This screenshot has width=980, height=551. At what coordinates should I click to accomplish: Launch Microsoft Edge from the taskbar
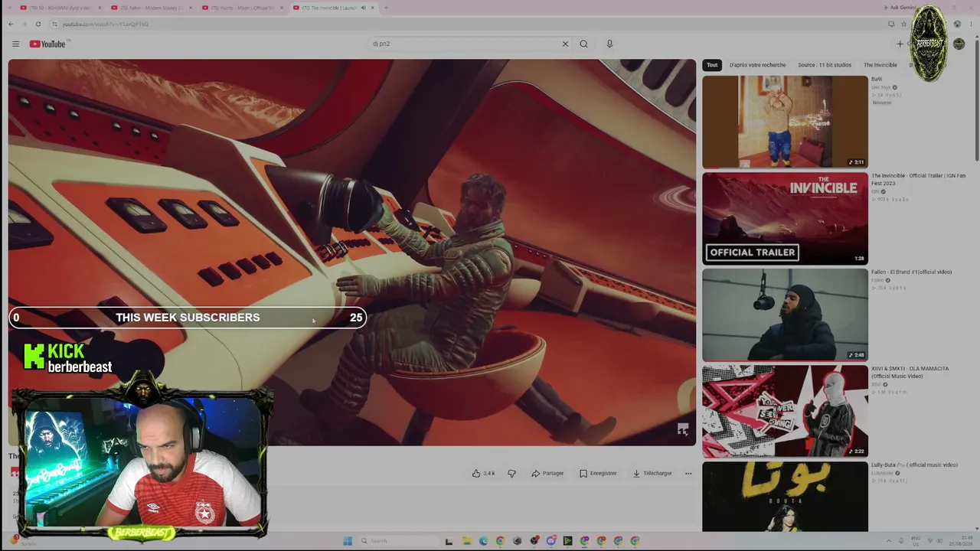(483, 541)
